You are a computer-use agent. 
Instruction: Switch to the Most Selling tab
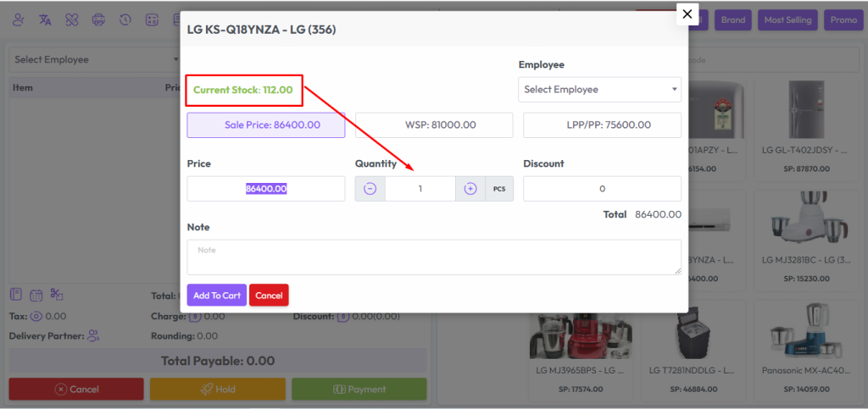[787, 19]
